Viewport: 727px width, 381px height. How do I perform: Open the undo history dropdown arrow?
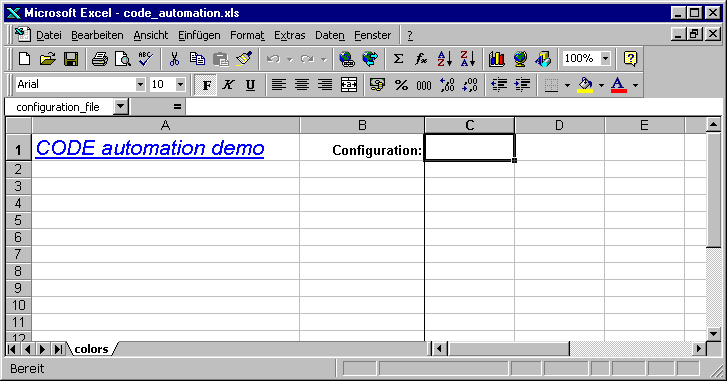coord(290,59)
